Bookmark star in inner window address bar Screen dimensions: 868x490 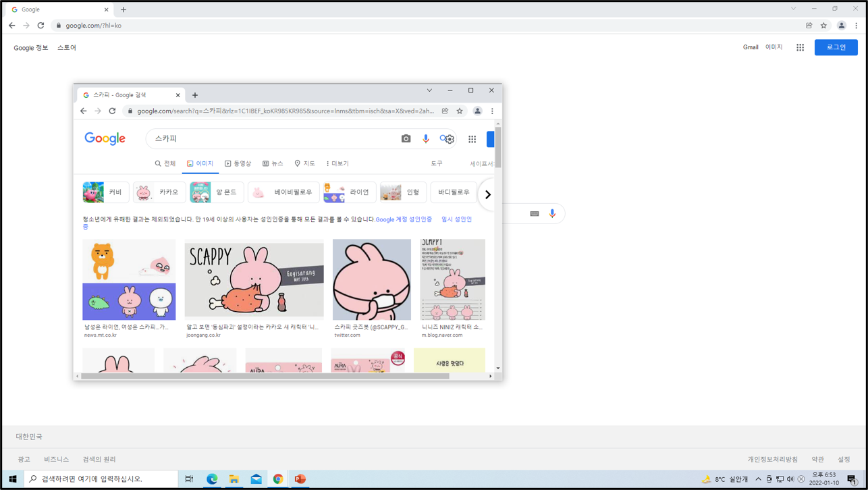[460, 111]
